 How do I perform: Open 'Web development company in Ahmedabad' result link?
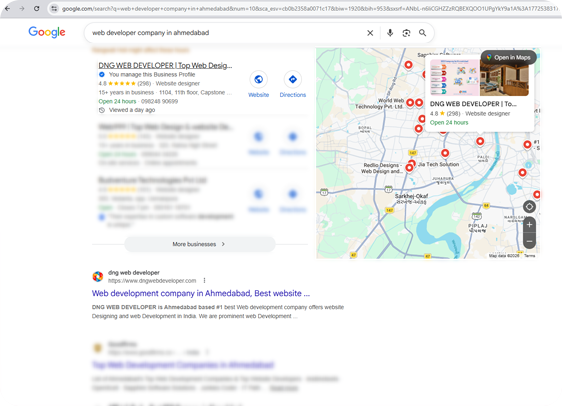[x=201, y=293]
